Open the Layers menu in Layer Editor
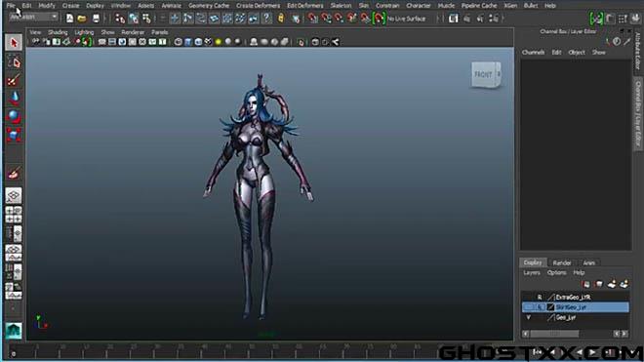644x362 pixels. pos(532,272)
